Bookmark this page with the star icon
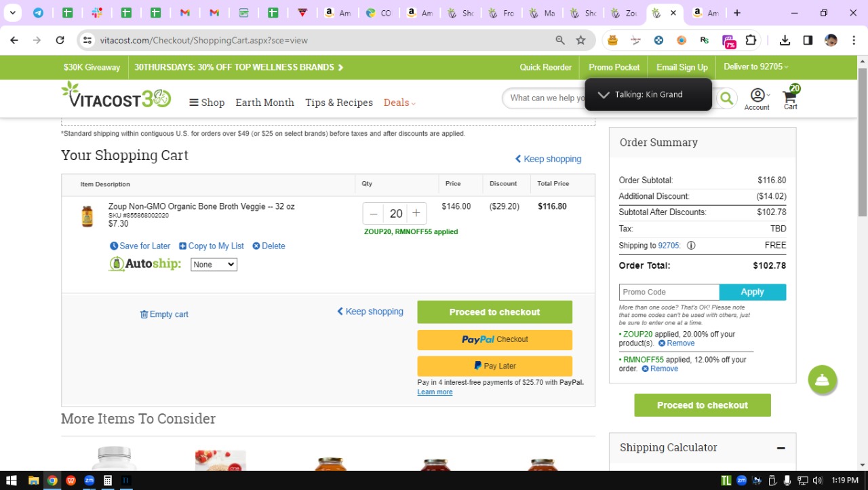 [x=581, y=40]
